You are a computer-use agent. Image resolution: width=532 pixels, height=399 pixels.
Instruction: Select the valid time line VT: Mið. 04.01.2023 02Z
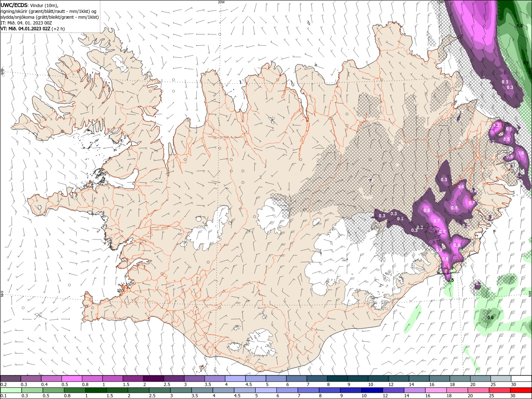pyautogui.click(x=25, y=29)
